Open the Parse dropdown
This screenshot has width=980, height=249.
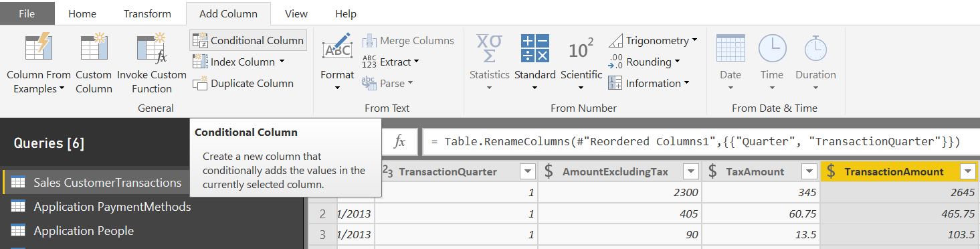point(387,83)
